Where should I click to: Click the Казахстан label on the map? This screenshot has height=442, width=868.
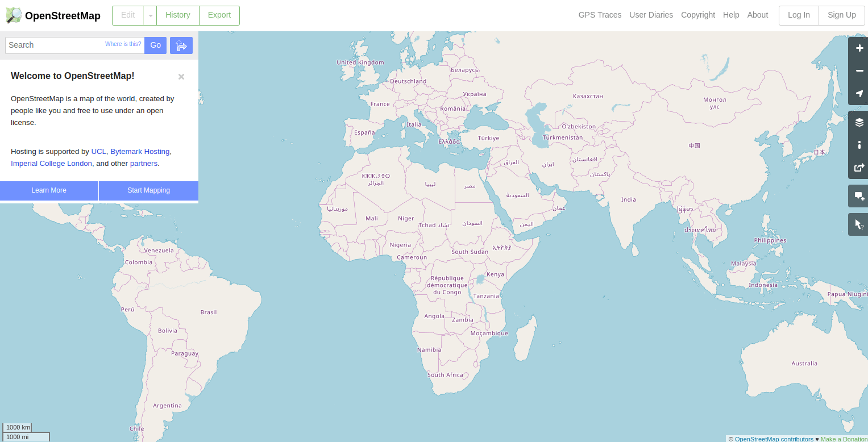pos(588,96)
